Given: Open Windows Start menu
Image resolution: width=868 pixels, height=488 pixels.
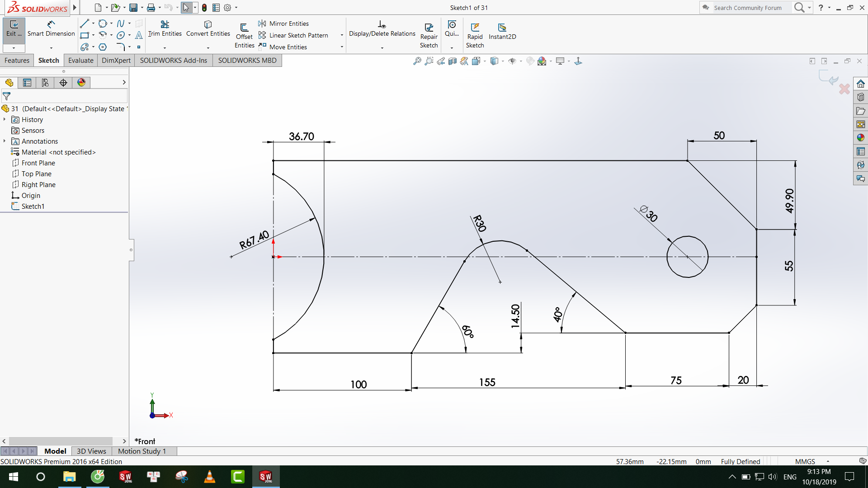Looking at the screenshot, I should point(14,477).
